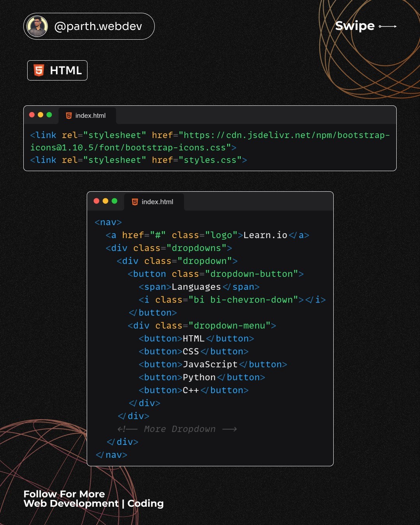The width and height of the screenshot is (420, 525).
Task: Click the <button>C++</button> line
Action: (x=194, y=390)
